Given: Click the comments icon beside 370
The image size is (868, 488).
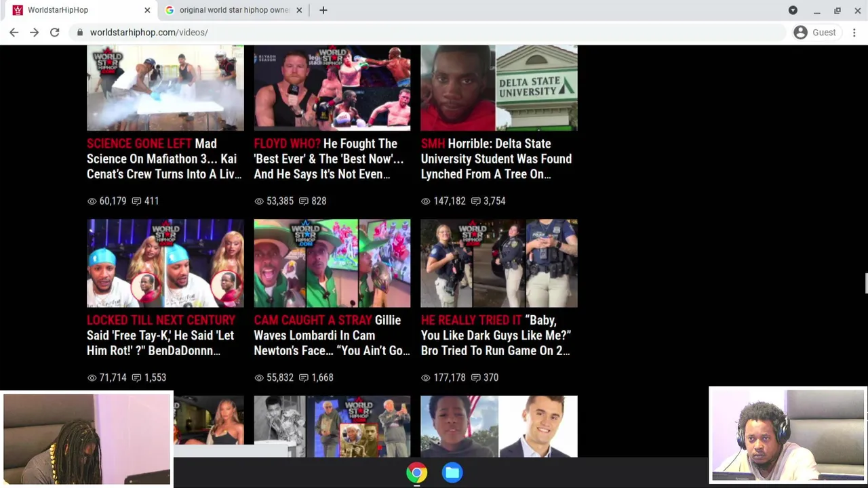Looking at the screenshot, I should 476,378.
